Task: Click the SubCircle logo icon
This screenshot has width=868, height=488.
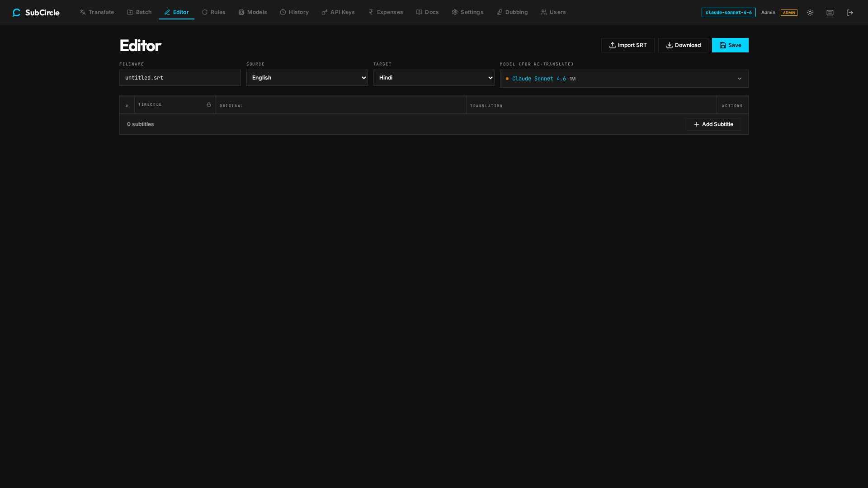Action: pos(17,13)
